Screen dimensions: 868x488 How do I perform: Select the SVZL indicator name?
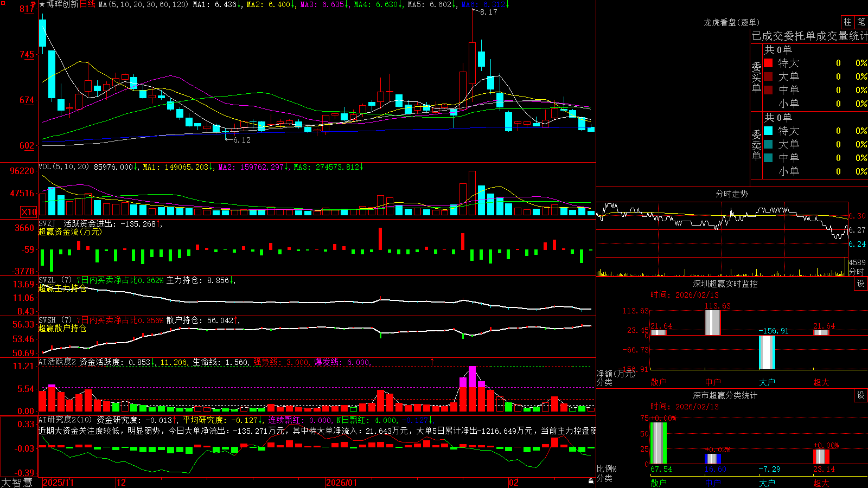(x=47, y=280)
